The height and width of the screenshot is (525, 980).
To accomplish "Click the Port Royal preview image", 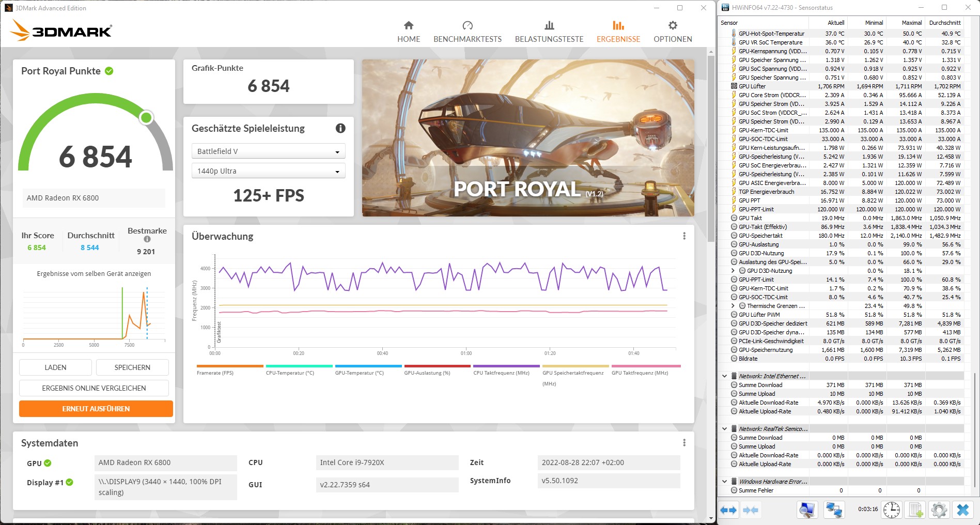I will 528,138.
